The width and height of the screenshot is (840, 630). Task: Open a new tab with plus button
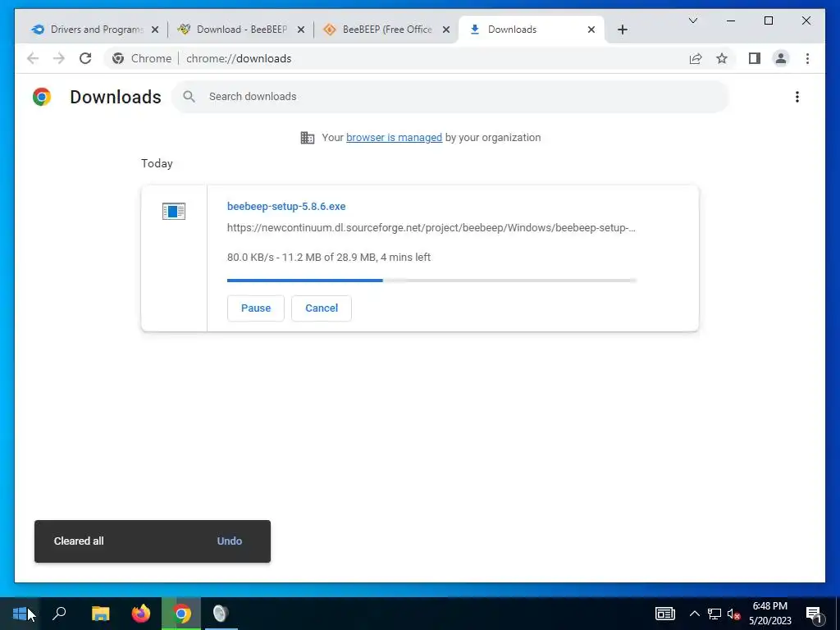tap(622, 30)
